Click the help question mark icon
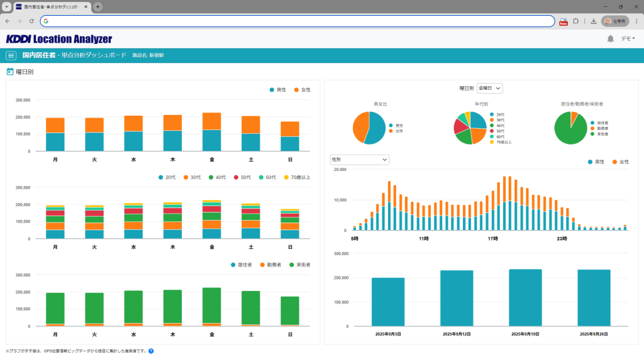Viewport: 644px width, 362px height. [151, 351]
